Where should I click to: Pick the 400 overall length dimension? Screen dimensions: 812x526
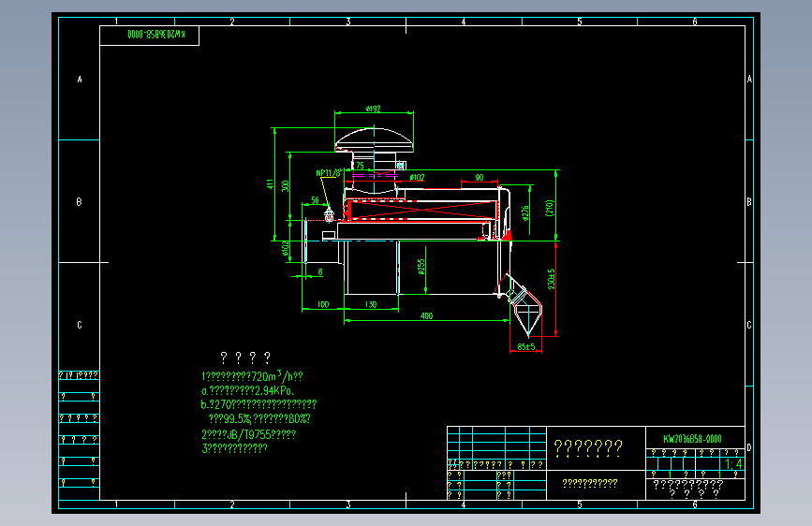click(x=426, y=315)
